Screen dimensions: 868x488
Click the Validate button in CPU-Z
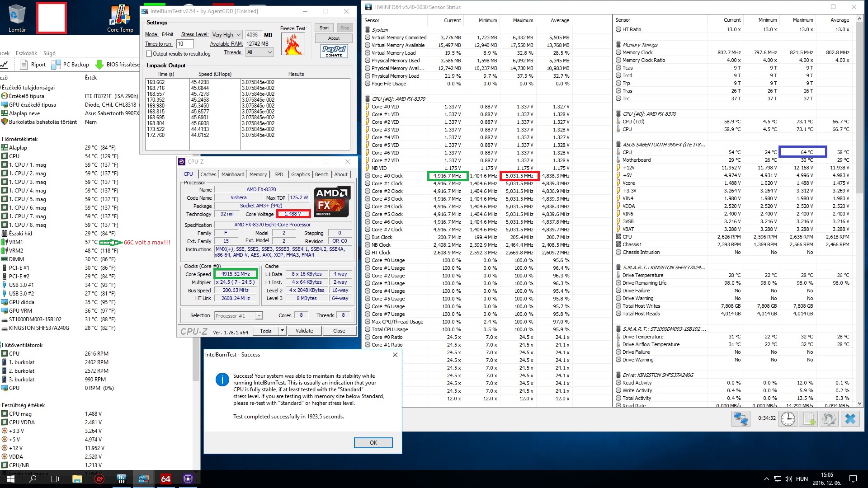click(x=304, y=331)
